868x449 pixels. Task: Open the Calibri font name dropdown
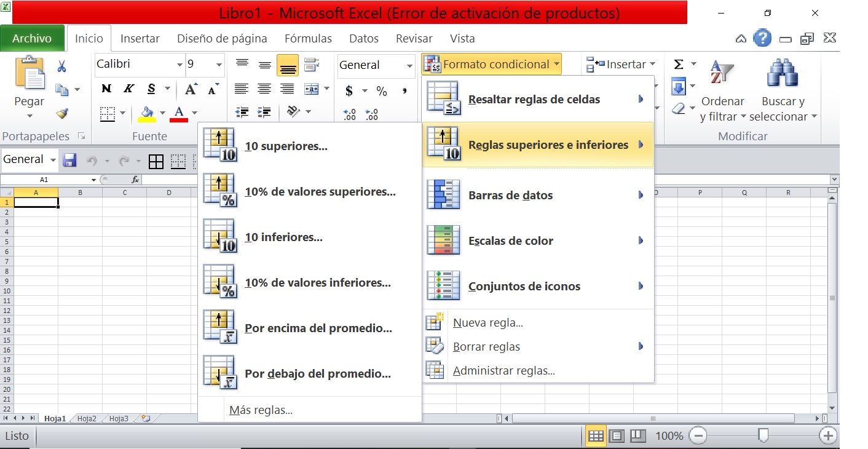pyautogui.click(x=180, y=65)
